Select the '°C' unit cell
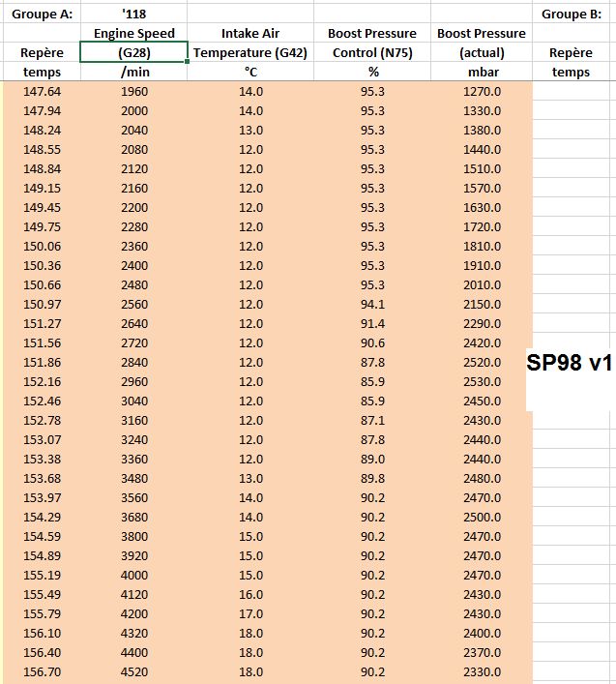 coord(250,72)
